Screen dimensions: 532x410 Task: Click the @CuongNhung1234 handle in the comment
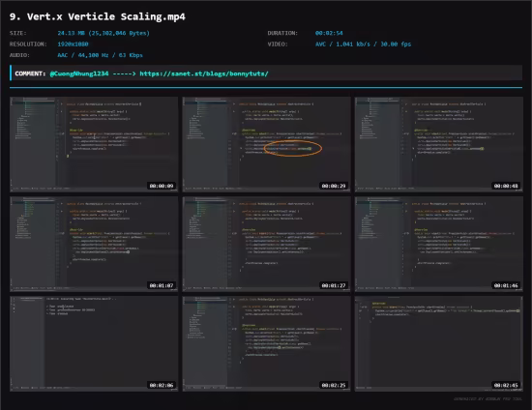click(79, 73)
